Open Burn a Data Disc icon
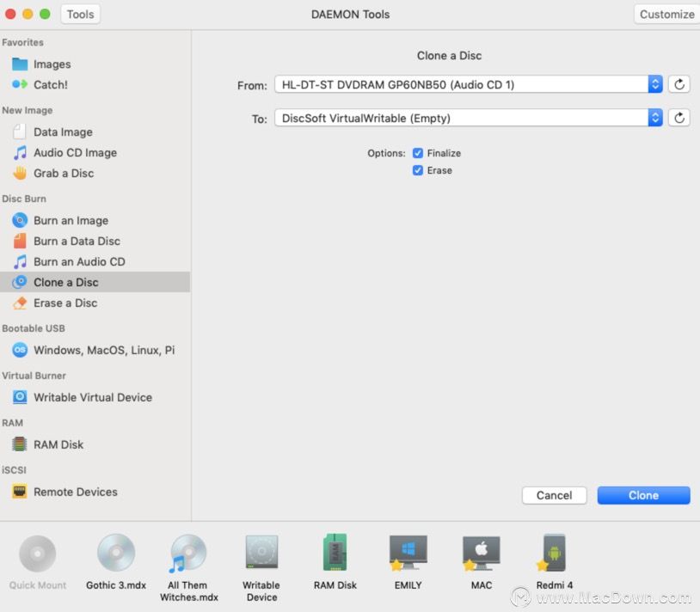 tap(20, 241)
